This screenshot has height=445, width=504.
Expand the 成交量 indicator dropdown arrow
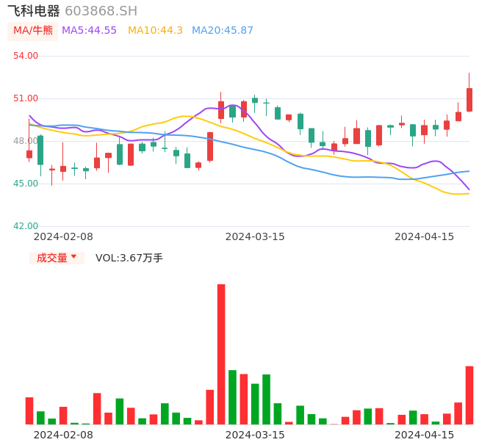(x=73, y=257)
